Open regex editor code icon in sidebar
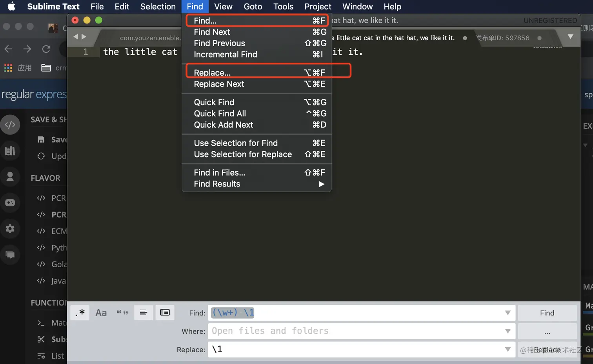 point(10,125)
